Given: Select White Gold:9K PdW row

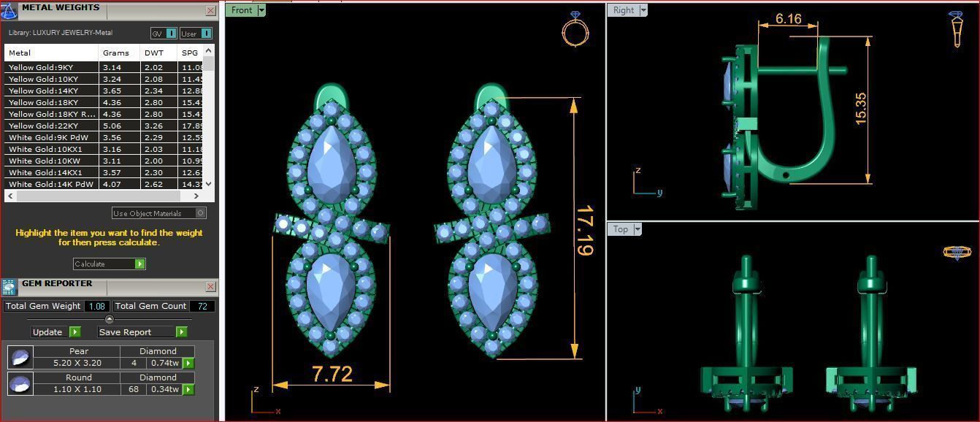Looking at the screenshot, I should (x=104, y=137).
